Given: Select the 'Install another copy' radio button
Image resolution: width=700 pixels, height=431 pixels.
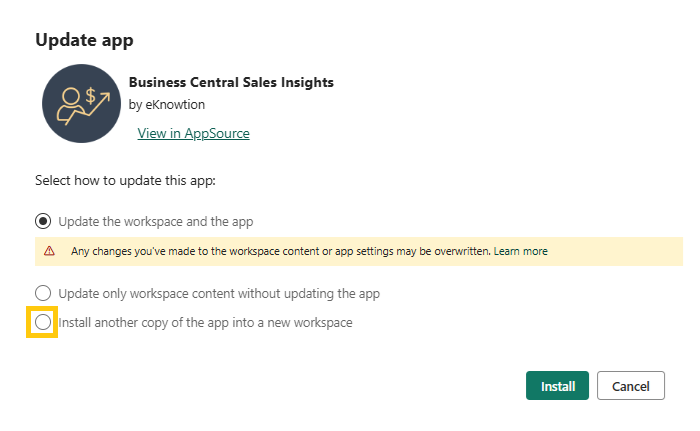Looking at the screenshot, I should [x=43, y=323].
